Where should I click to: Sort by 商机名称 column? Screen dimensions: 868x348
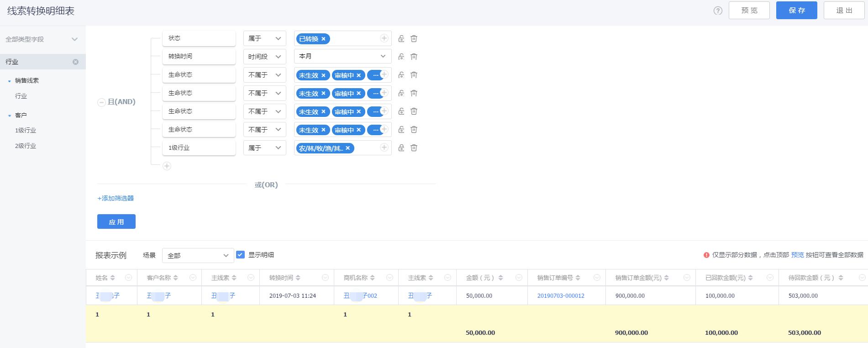click(x=373, y=278)
